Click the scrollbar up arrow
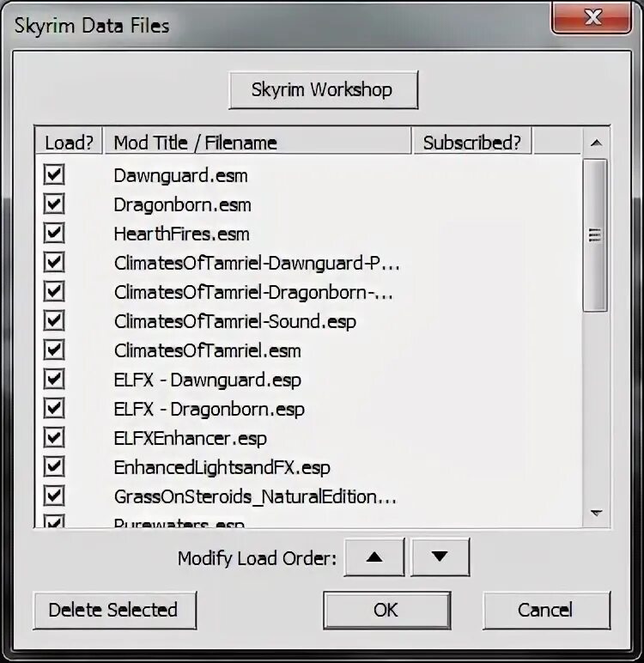This screenshot has height=663, width=644. tap(596, 143)
